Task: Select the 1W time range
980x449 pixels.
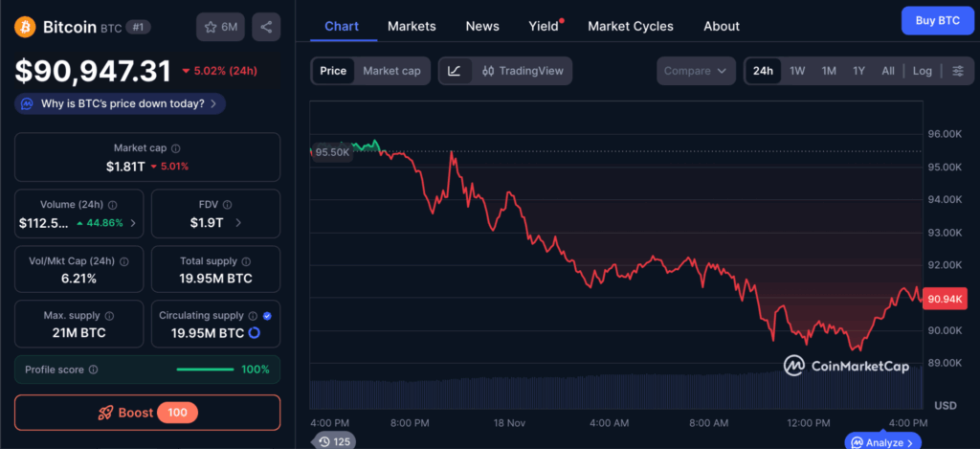Action: click(x=796, y=71)
